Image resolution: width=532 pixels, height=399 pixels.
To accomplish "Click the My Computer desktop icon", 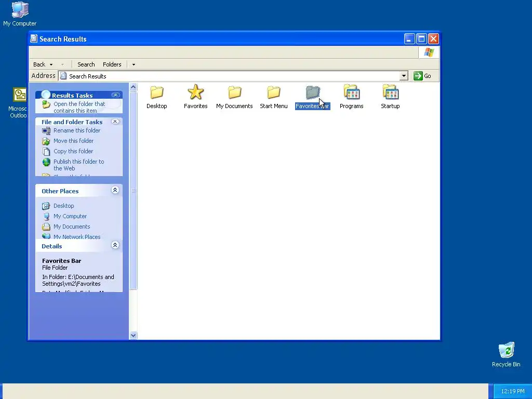I will tap(20, 10).
